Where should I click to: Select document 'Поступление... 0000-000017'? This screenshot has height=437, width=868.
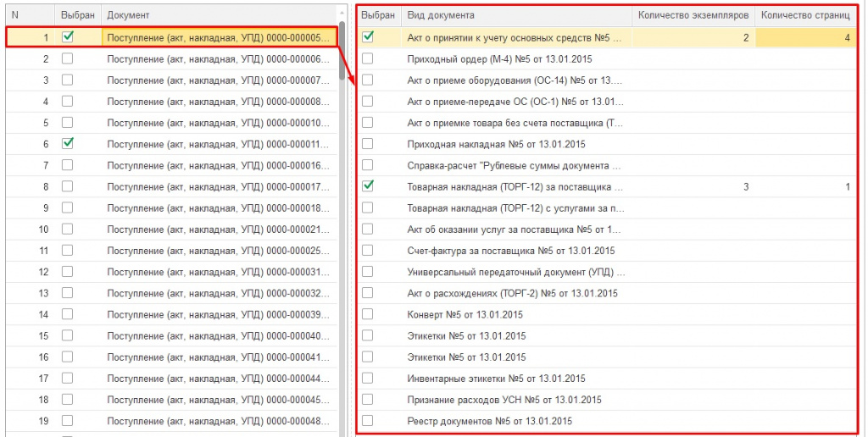219,186
